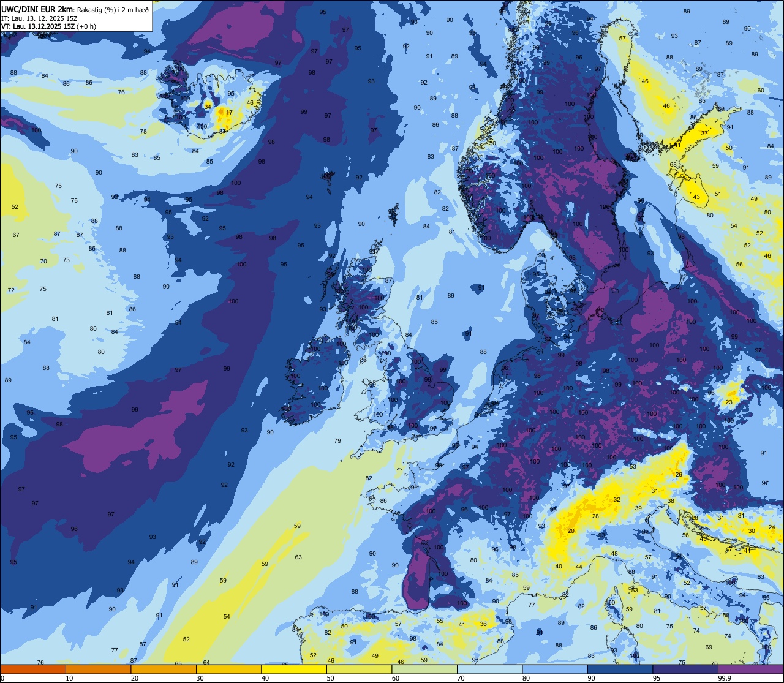Viewport: 784px width, 683px height.
Task: Pick the 50–60 pale yellow legend swatch
Action: (359, 669)
